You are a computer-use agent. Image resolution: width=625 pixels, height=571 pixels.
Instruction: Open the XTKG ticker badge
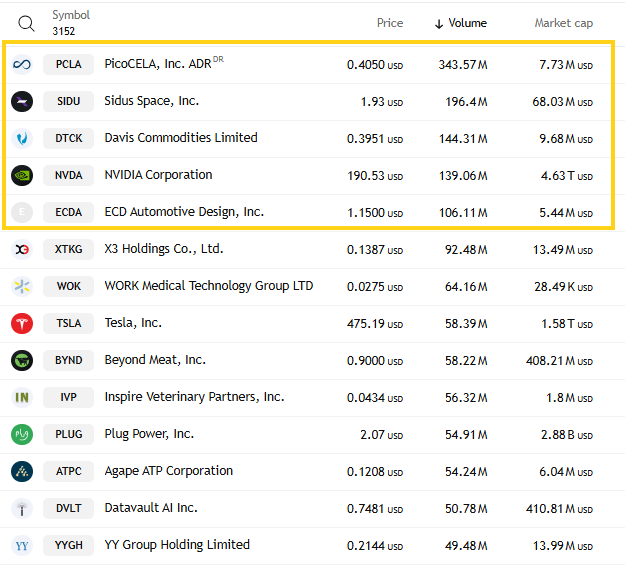(x=69, y=249)
